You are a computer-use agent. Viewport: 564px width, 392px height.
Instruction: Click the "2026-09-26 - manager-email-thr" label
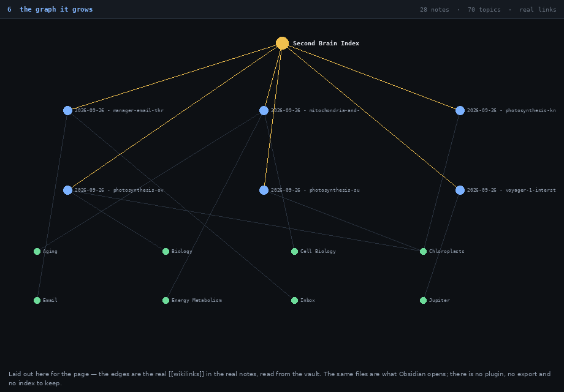pyautogui.click(x=119, y=111)
